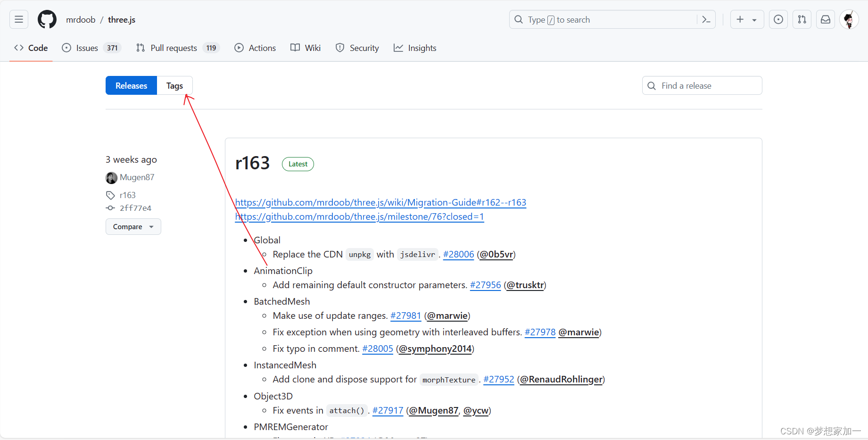
Task: Open pull request #27981
Action: pyautogui.click(x=405, y=315)
